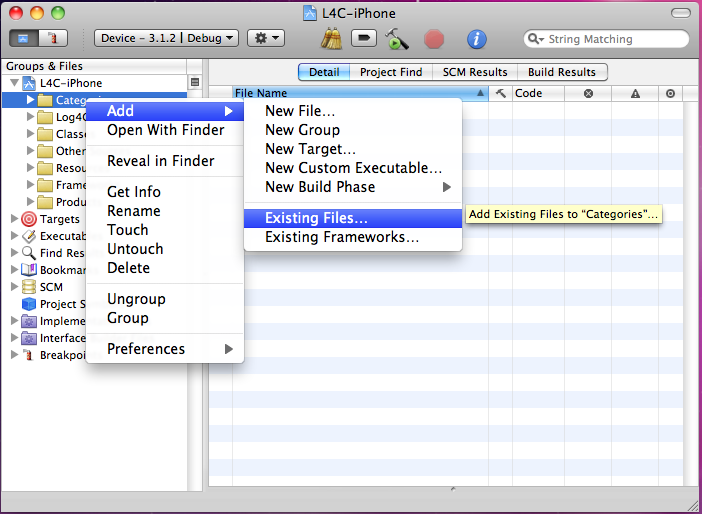Choose New Custom Executable... from submenu
The height and width of the screenshot is (514, 702).
point(353,168)
